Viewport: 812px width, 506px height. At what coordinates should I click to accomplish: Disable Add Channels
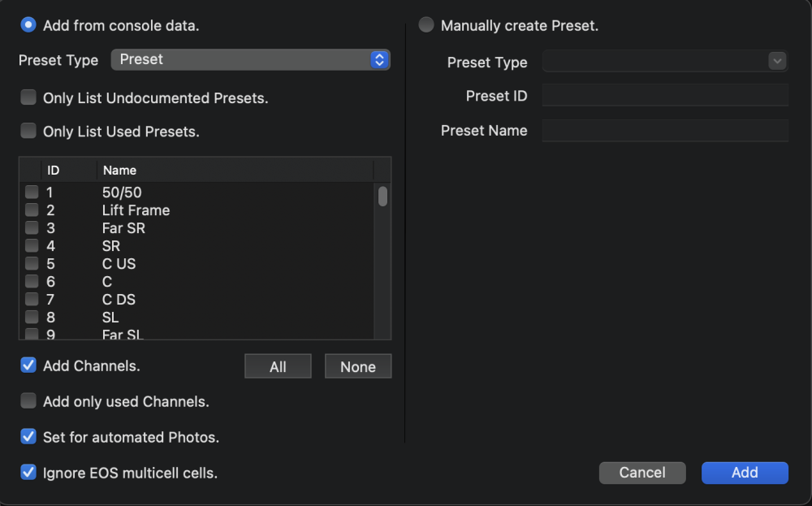point(28,365)
